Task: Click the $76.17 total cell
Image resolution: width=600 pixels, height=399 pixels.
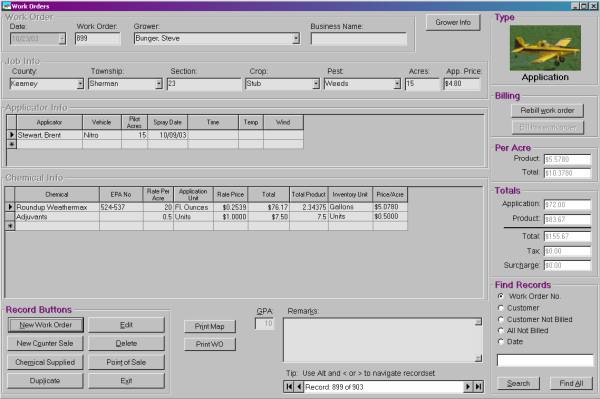Action: click(269, 207)
